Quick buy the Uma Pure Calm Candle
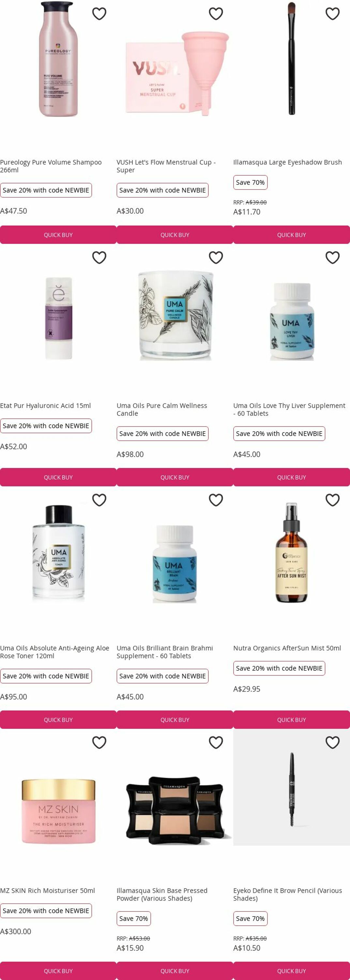Viewport: 350px width, 980px height. tap(175, 477)
